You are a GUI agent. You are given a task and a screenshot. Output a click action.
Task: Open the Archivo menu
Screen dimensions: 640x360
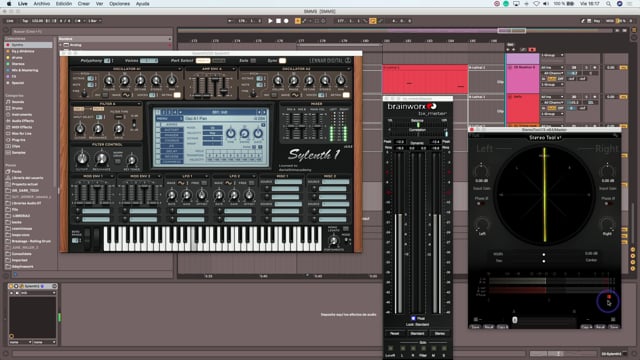[42, 4]
